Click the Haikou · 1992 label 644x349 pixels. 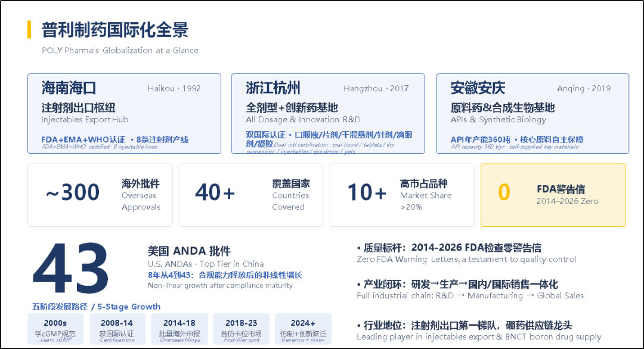click(174, 88)
